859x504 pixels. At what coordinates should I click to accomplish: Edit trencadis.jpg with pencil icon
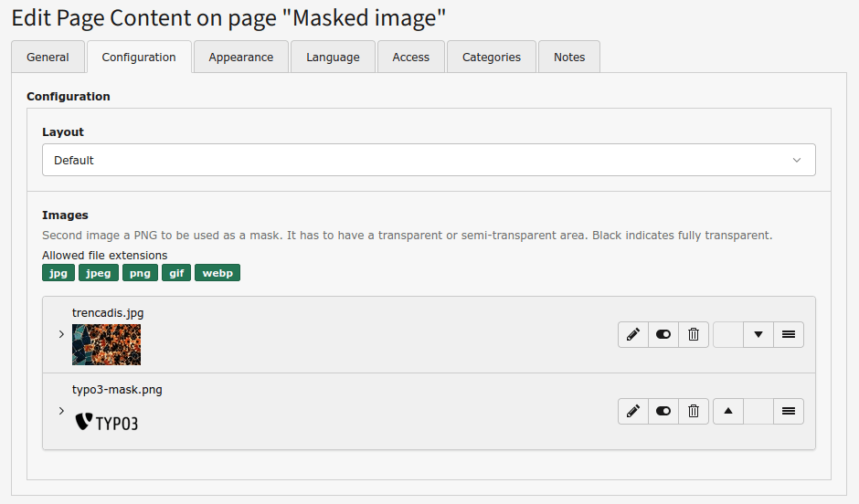click(632, 335)
